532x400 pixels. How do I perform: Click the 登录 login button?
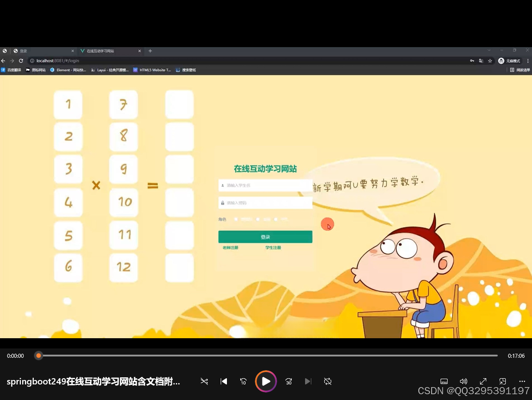[x=265, y=236]
